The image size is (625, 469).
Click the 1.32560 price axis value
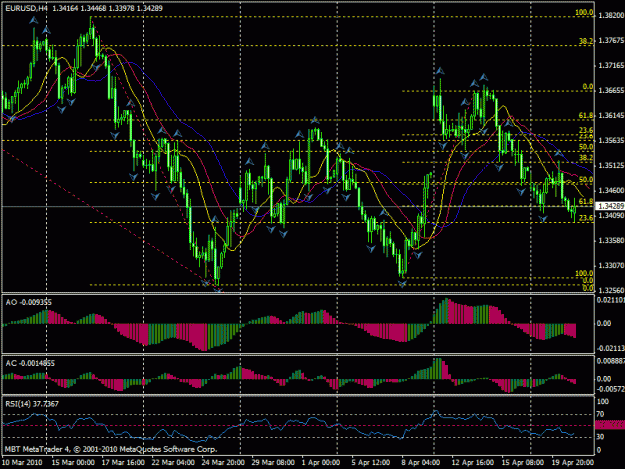(x=611, y=290)
